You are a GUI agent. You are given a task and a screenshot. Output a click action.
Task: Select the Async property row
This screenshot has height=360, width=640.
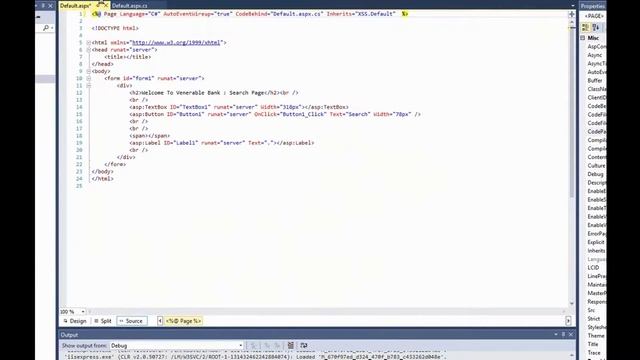[596, 55]
